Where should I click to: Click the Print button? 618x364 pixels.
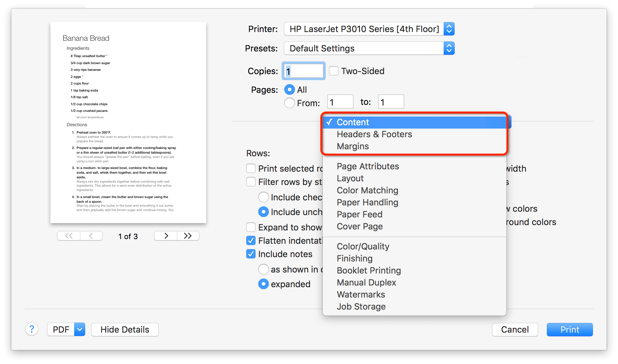click(569, 329)
